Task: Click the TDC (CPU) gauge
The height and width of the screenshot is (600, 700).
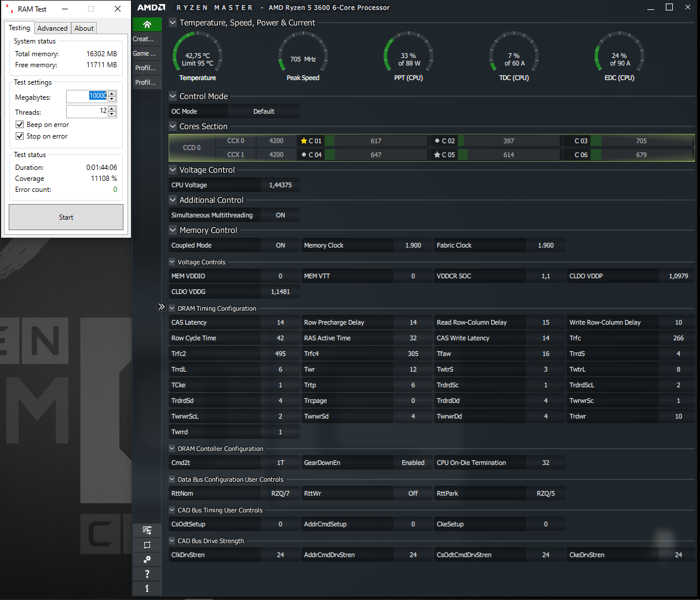Action: point(514,56)
